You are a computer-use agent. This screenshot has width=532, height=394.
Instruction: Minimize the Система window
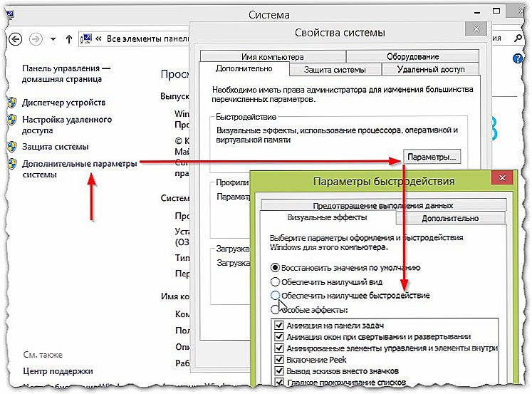click(477, 13)
